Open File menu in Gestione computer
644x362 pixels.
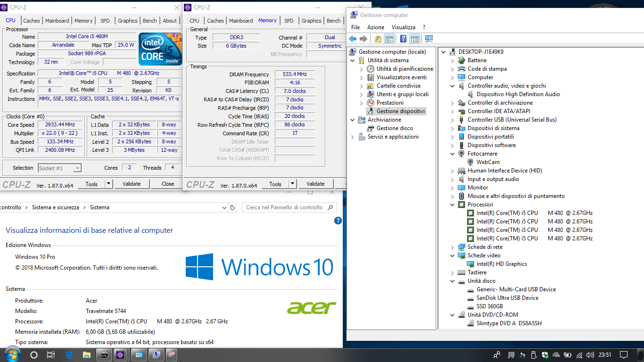tap(355, 27)
